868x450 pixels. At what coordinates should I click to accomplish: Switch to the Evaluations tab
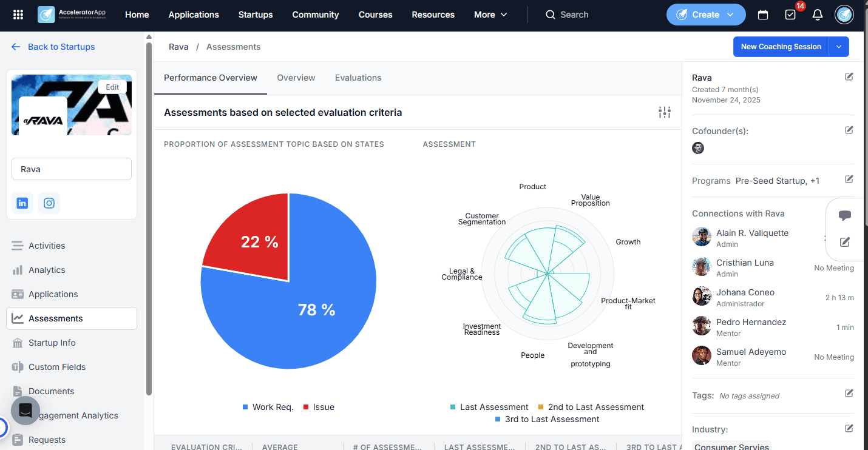(x=358, y=78)
